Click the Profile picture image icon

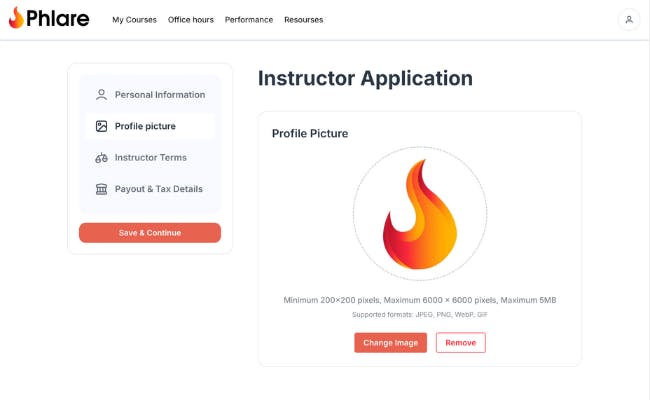[101, 126]
